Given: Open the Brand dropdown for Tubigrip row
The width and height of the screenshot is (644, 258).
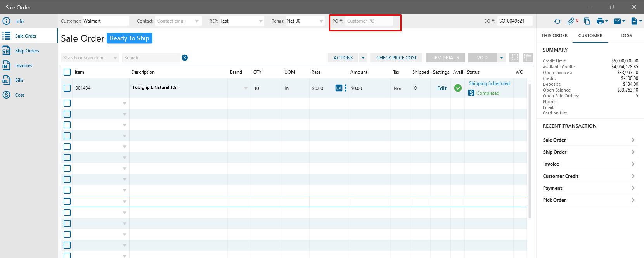Looking at the screenshot, I should (x=246, y=88).
